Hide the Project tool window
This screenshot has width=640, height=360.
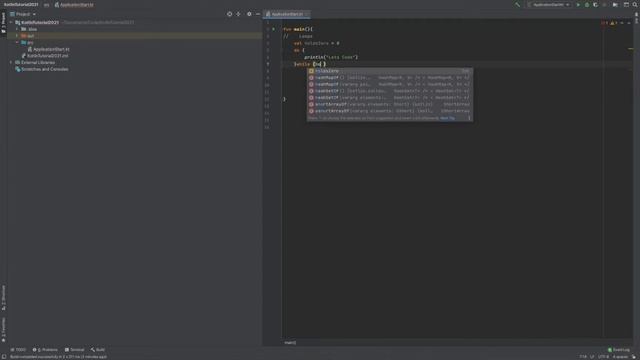click(x=258, y=14)
